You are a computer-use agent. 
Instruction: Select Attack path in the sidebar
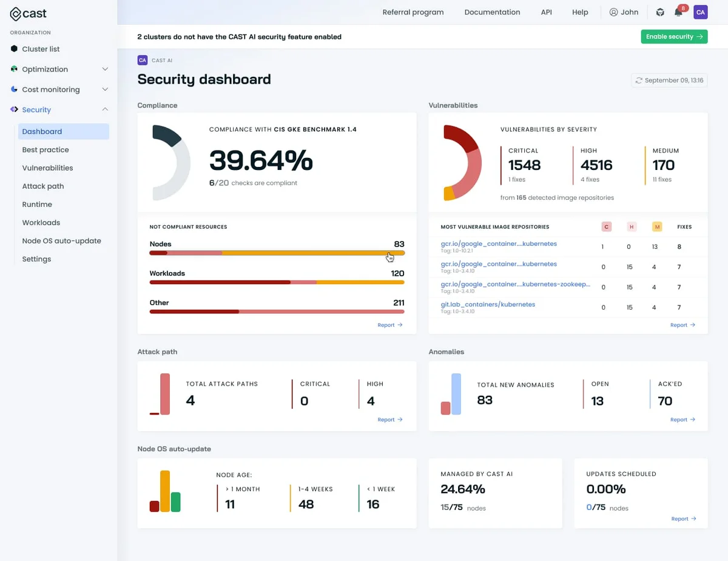tap(42, 186)
